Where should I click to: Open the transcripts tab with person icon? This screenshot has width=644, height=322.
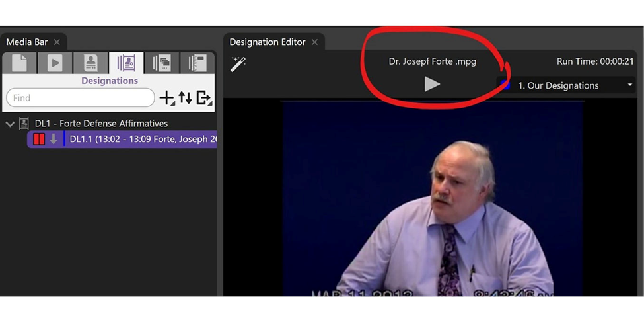coord(90,63)
